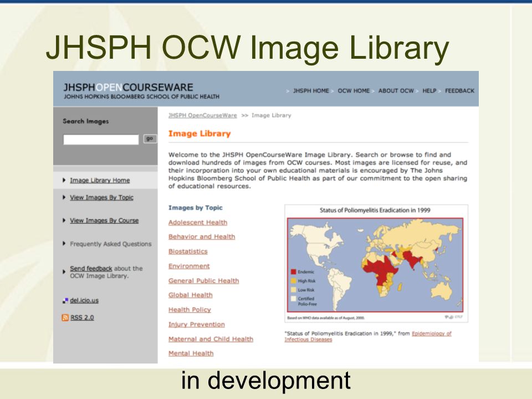Open Mental Health topic
This screenshot has height=399, width=532.
191,353
